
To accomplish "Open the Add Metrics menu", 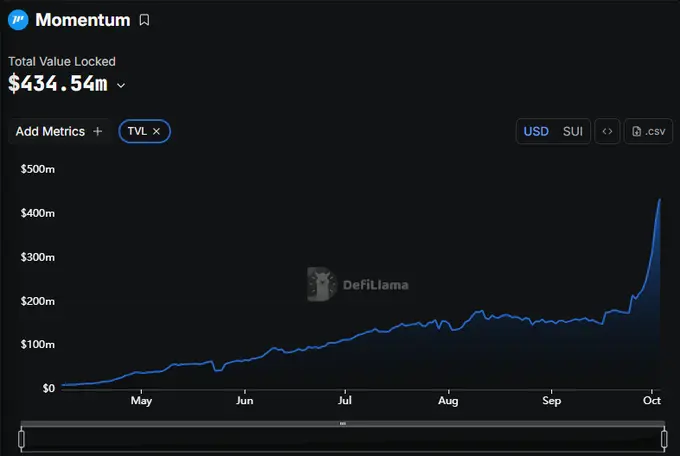I will [x=59, y=131].
